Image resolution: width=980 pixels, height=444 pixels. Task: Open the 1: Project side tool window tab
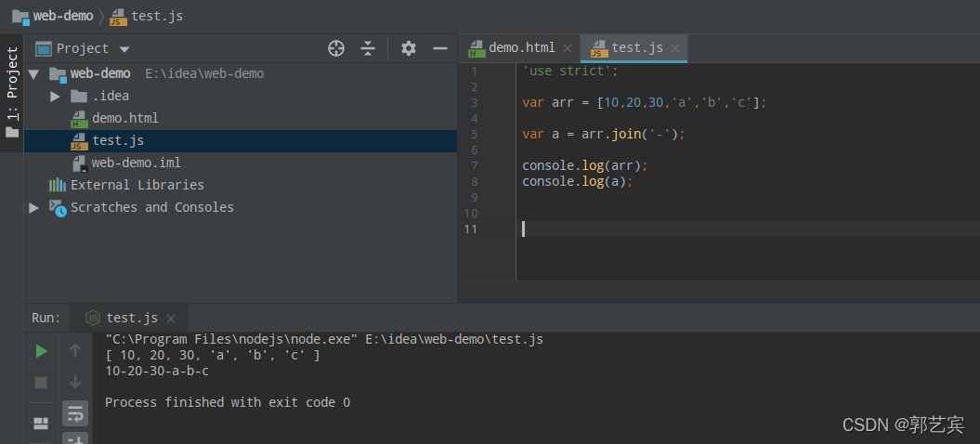pos(12,93)
